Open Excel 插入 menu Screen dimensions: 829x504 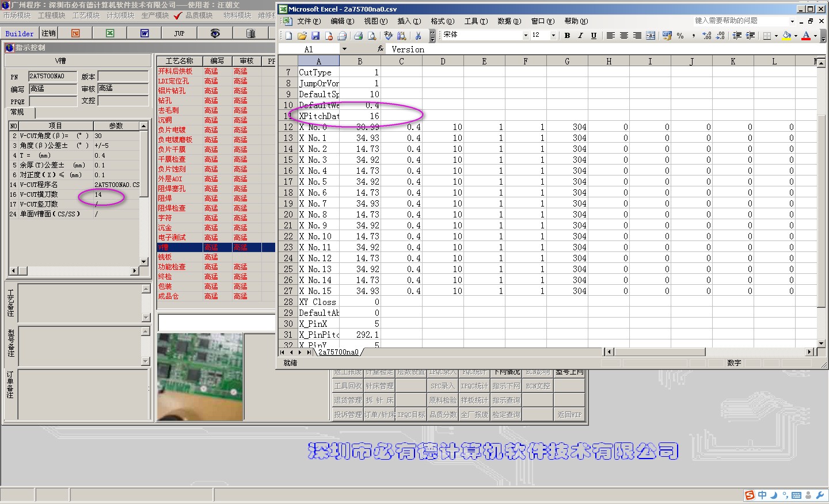(x=409, y=21)
